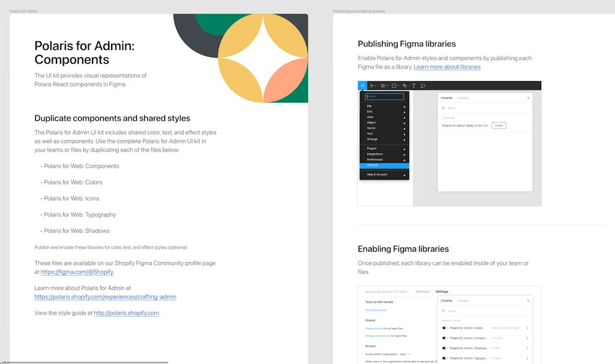Open the Figma hamburger main menu
This screenshot has height=364, width=615.
363,85
